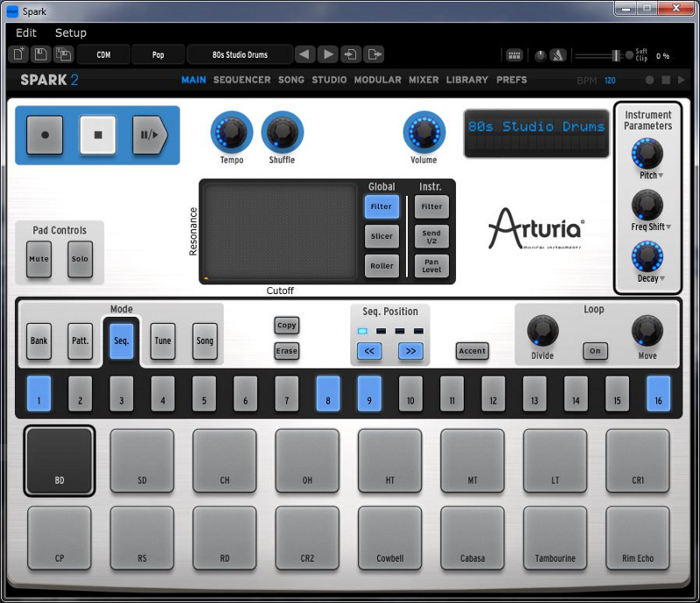Open the Decay parameter dropdown arrow
Image resolution: width=700 pixels, height=603 pixels.
[x=662, y=278]
